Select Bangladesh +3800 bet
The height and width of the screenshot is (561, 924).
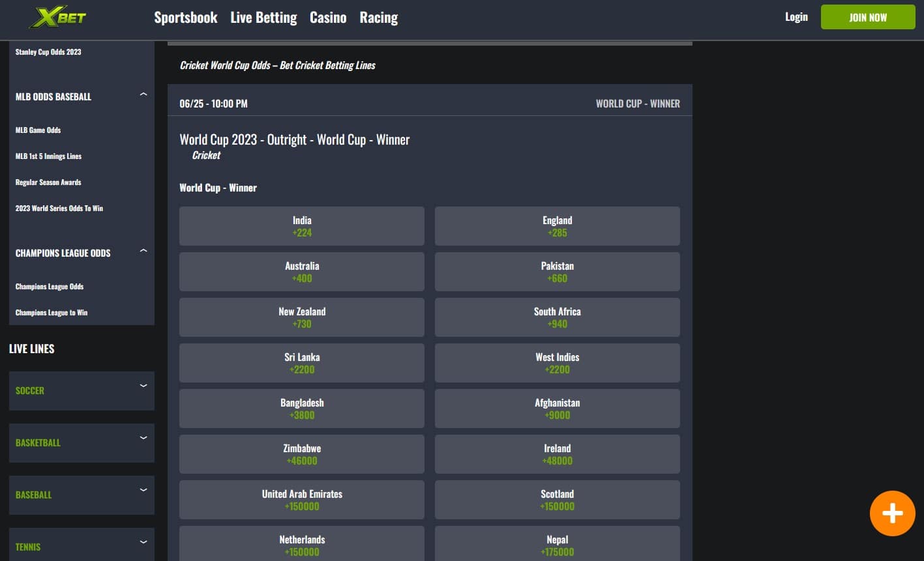click(x=302, y=409)
